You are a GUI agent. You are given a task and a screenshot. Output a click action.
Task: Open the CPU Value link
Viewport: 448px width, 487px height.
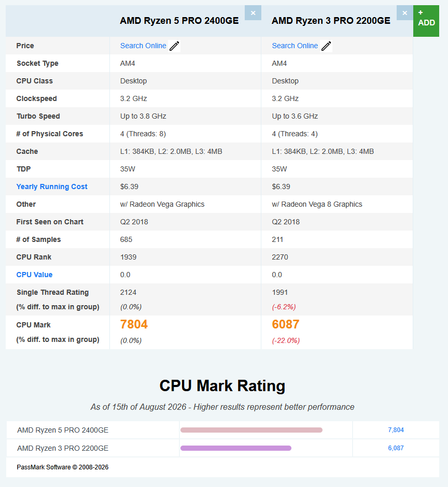click(34, 275)
